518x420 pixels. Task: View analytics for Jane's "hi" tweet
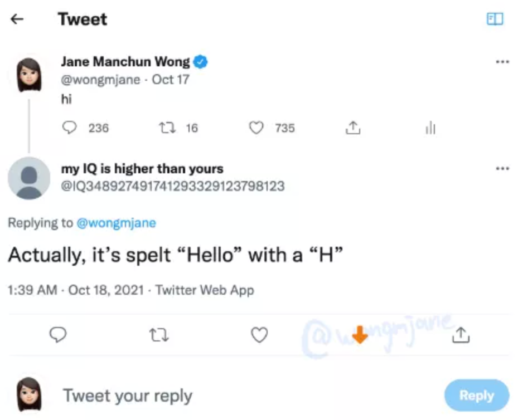coord(430,128)
